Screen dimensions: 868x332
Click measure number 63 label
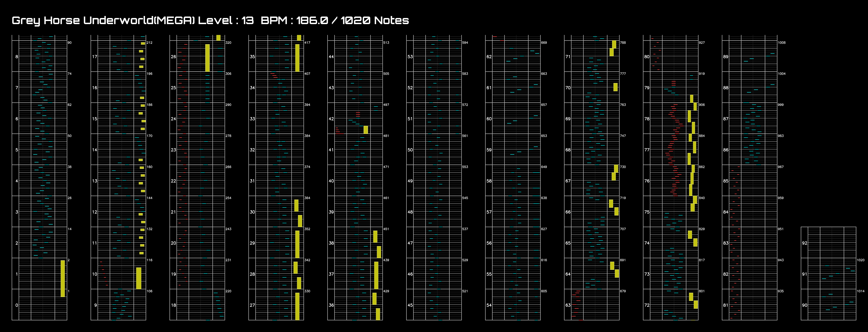[x=568, y=305]
